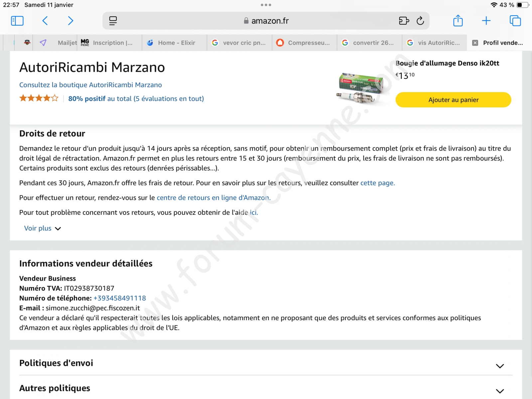Select the pinned red car icon tab

click(x=27, y=43)
